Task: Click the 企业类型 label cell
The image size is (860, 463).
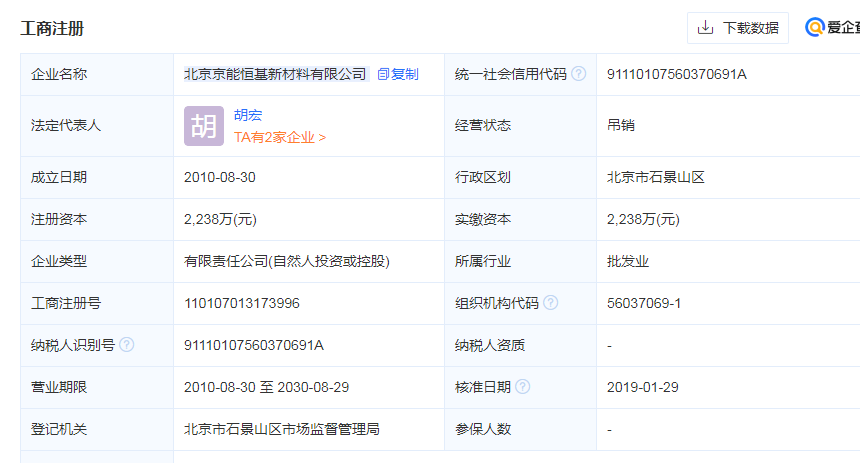Action: pos(97,262)
